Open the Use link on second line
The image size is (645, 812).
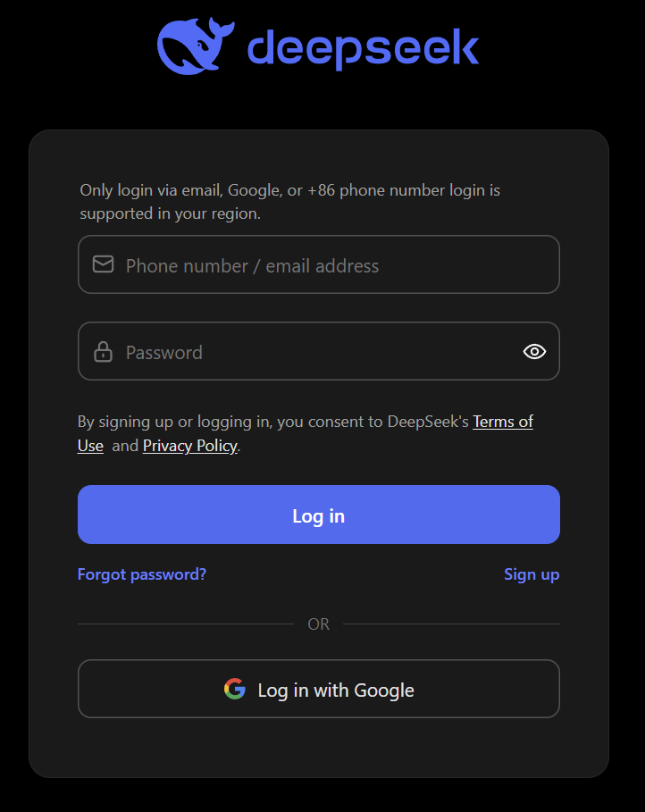[x=90, y=446]
